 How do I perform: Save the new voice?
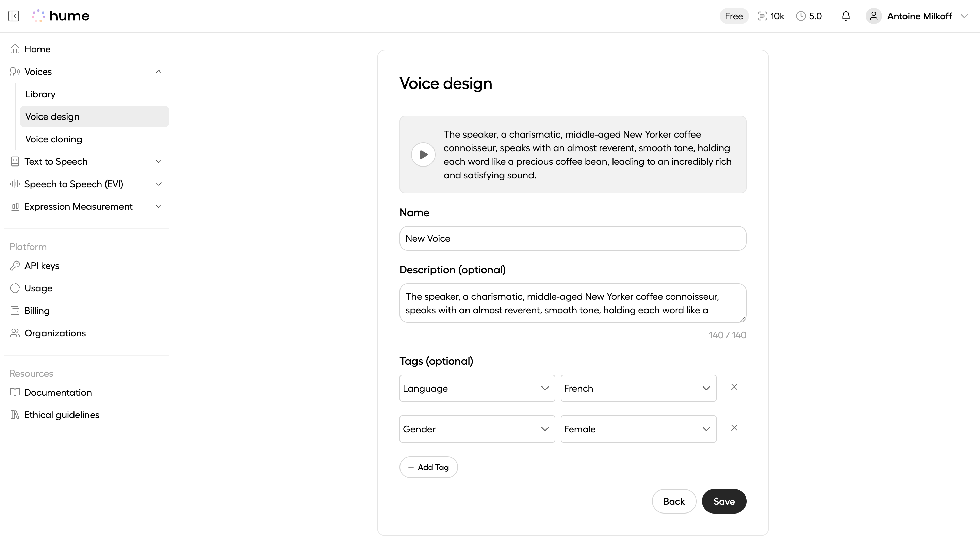723,501
